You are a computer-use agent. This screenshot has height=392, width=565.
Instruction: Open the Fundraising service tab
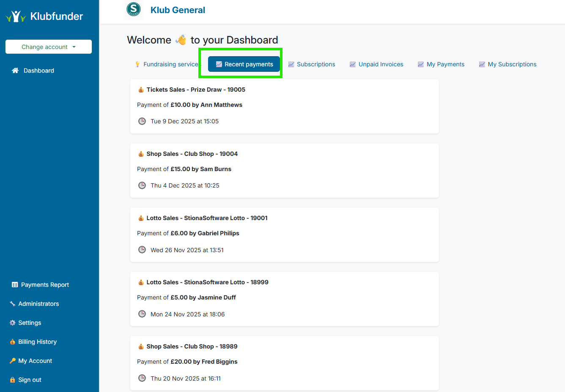click(167, 64)
